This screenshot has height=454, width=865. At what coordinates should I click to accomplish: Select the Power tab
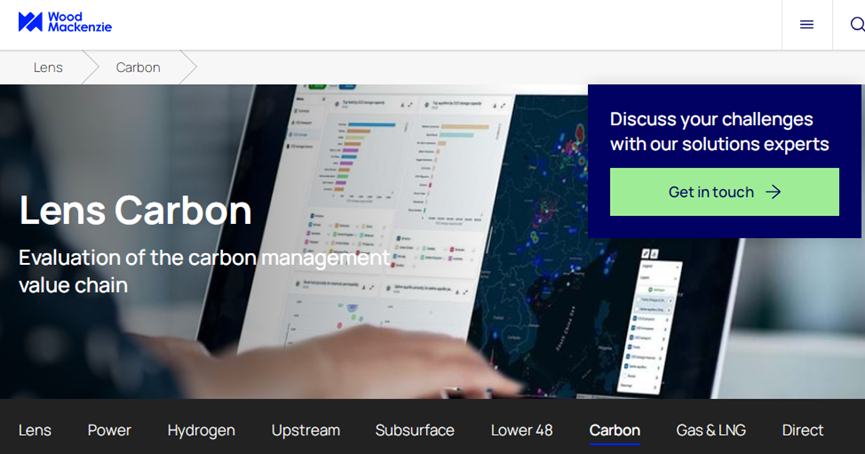pos(109,430)
